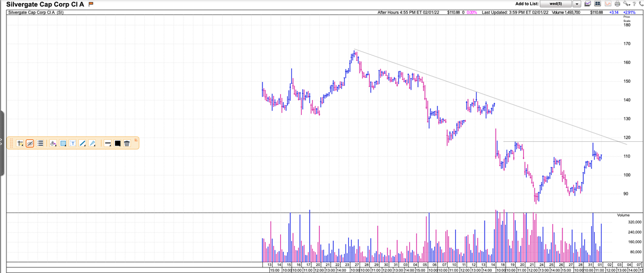
Task: Select the rectangle shape drawing tool
Action: point(63,143)
